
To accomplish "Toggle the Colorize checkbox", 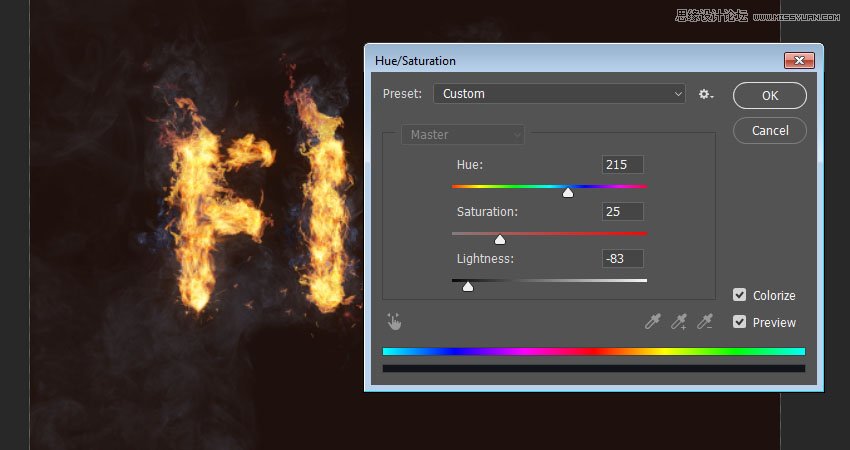I will (740, 295).
